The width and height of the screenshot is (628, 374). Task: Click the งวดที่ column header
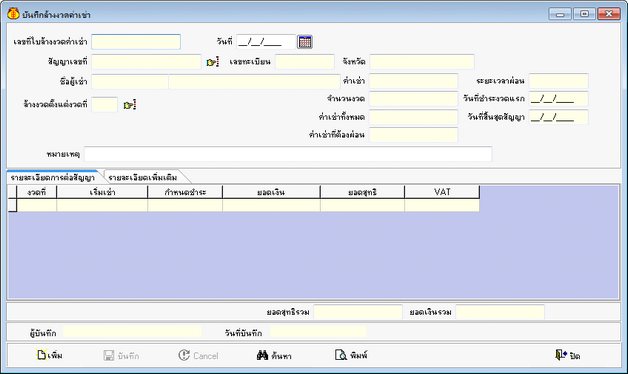click(x=36, y=192)
